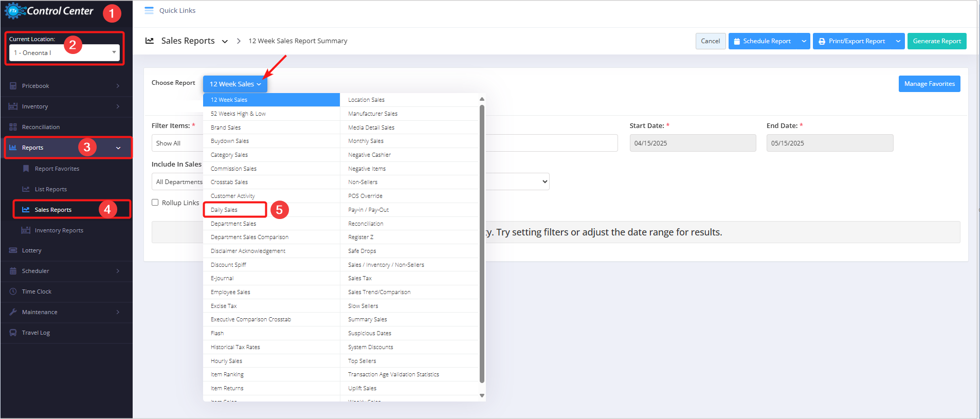Click the List Reports chart icon
Image resolution: width=980 pixels, height=419 pixels.
[x=26, y=189]
